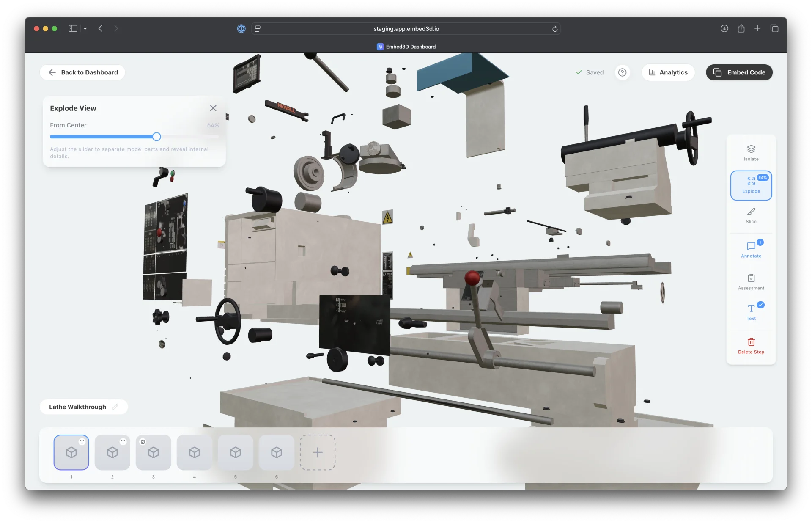
Task: Toggle the checked badge on the Text tool
Action: 760,305
